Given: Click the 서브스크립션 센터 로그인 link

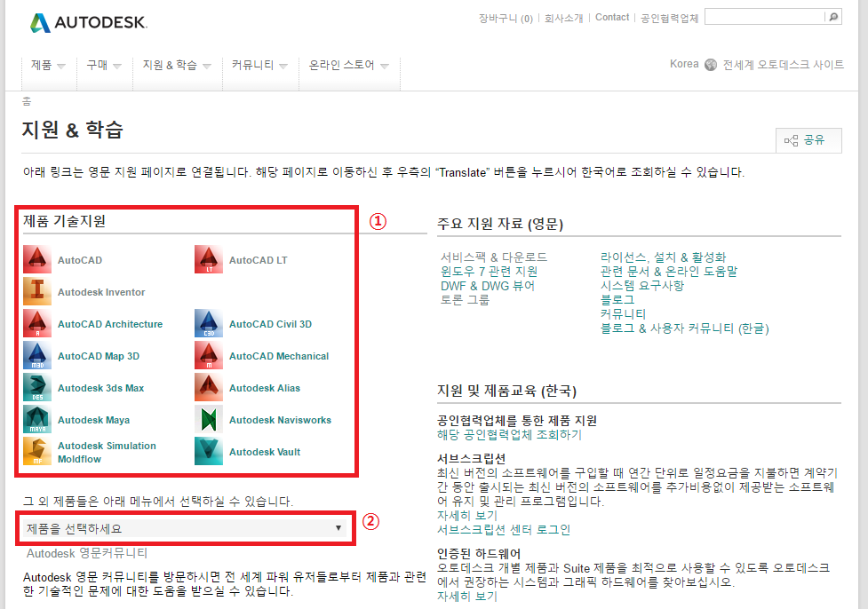Looking at the screenshot, I should point(504,530).
